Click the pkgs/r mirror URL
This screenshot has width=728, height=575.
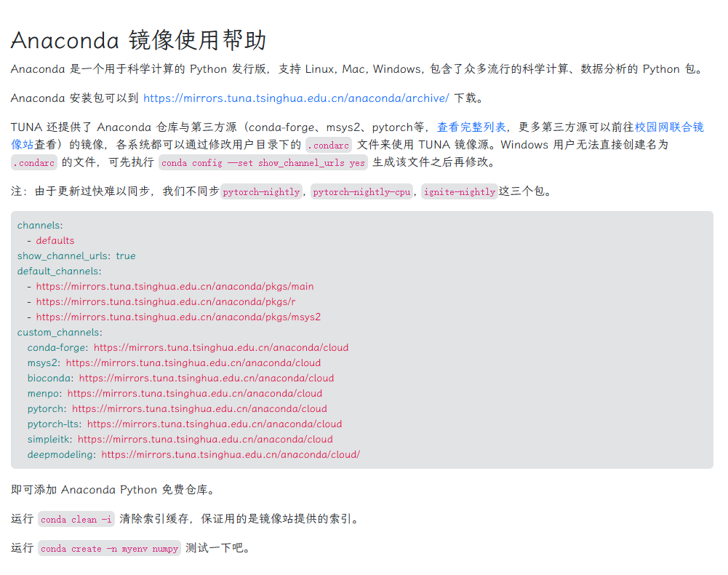166,302
